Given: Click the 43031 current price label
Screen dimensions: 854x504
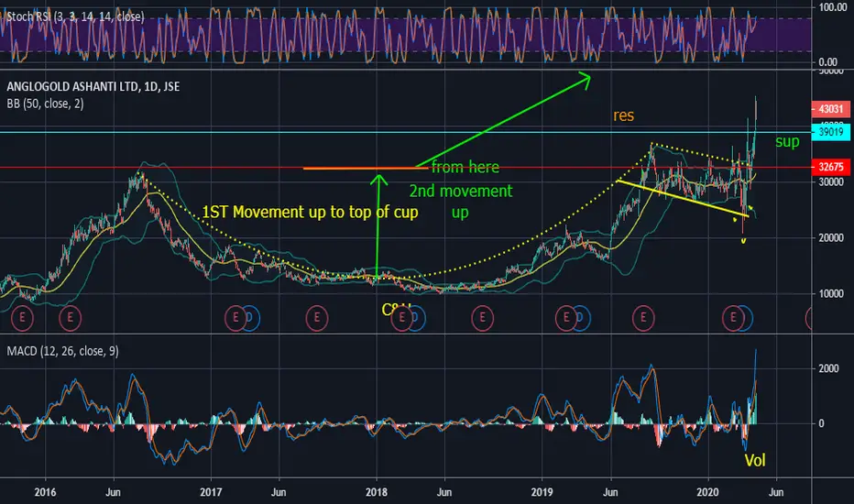Looking at the screenshot, I should [830, 109].
